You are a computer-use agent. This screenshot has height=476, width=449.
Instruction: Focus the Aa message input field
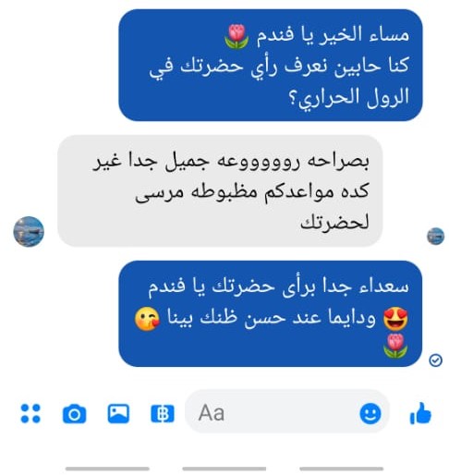coord(287,412)
